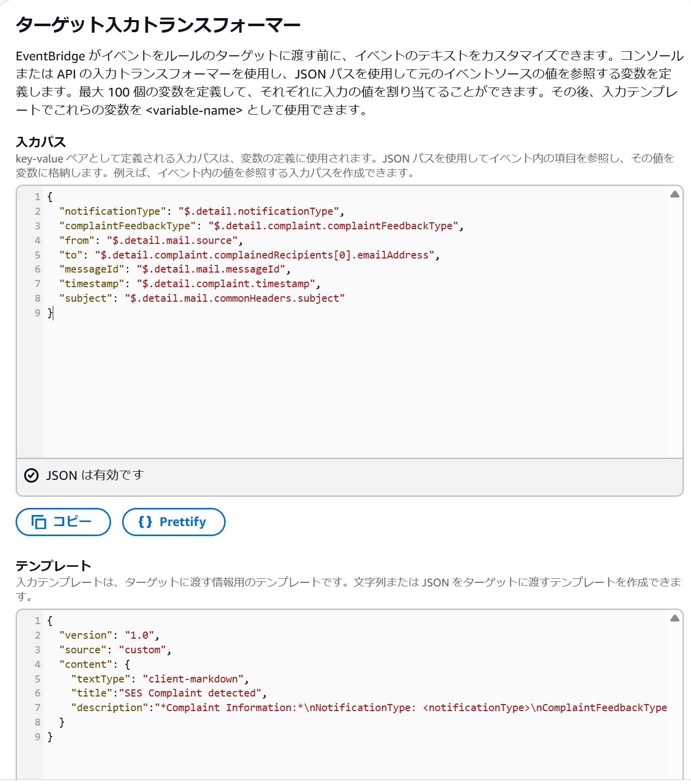Click the JSON は有効です checkmark icon
Screen dimensions: 691x784
click(31, 475)
